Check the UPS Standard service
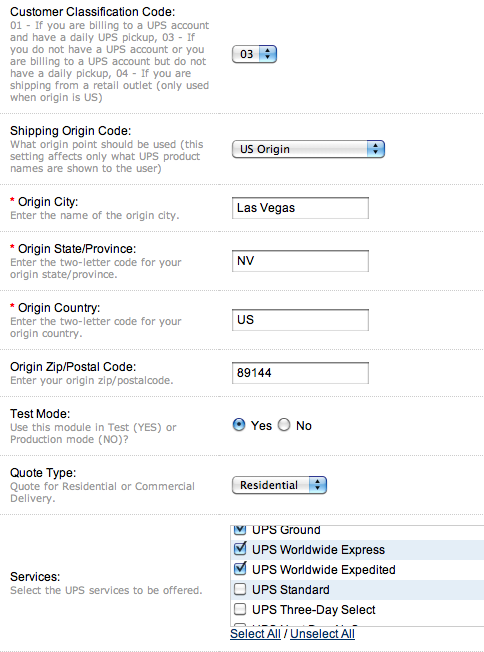 click(x=240, y=589)
